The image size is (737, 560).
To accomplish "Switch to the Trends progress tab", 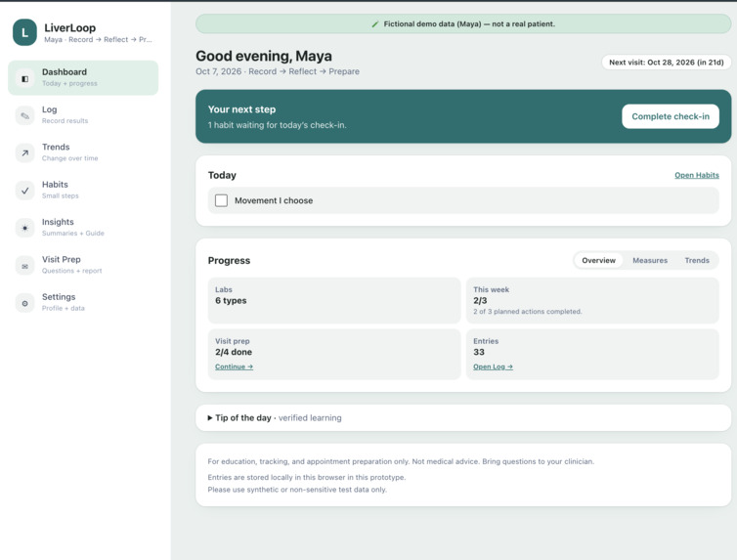I will click(x=697, y=260).
